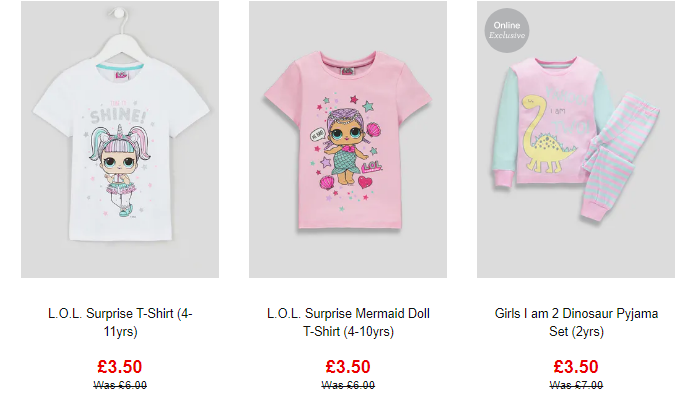Click the L.O.L. Surprise Mermaid Doll T-Shirt title

click(x=348, y=322)
